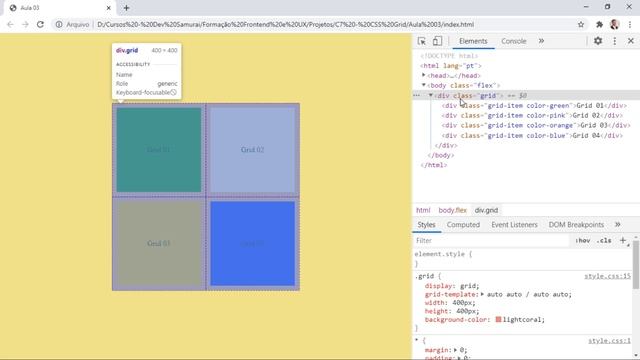Open a new browser tab
This screenshot has width=640, height=360.
[126, 8]
